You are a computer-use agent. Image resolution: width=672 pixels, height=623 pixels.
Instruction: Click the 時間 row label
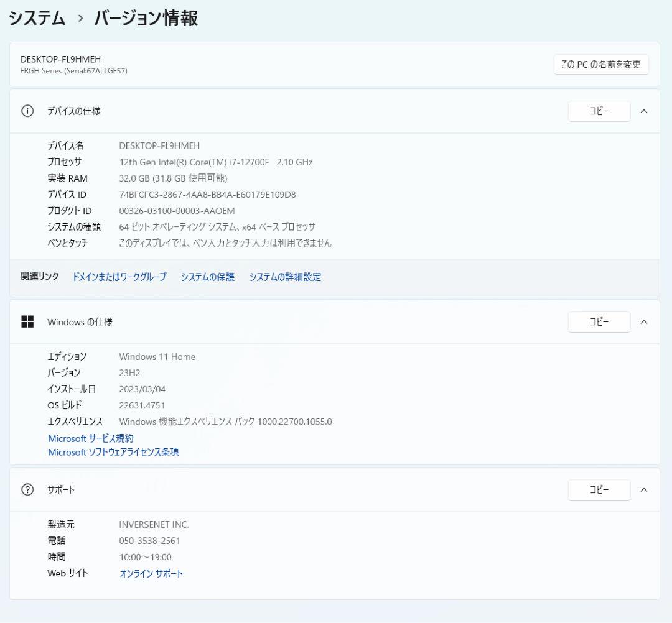pos(56,557)
